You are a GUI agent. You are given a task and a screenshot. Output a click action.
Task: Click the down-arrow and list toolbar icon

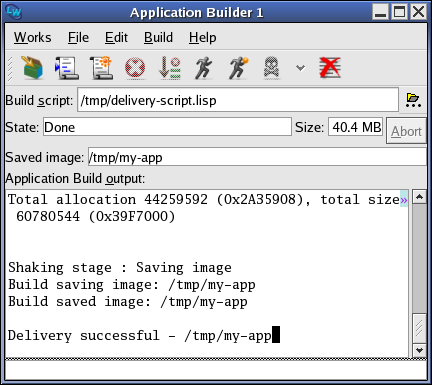click(x=169, y=68)
